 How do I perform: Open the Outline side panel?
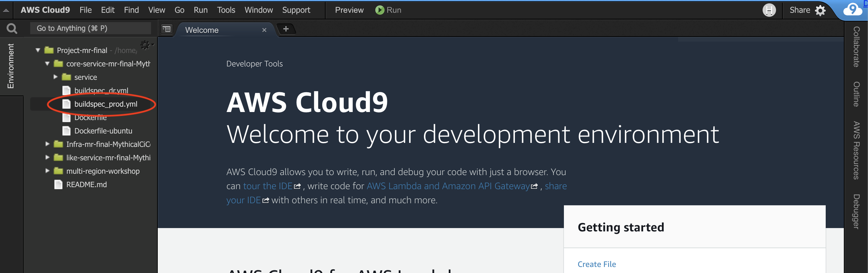click(856, 94)
